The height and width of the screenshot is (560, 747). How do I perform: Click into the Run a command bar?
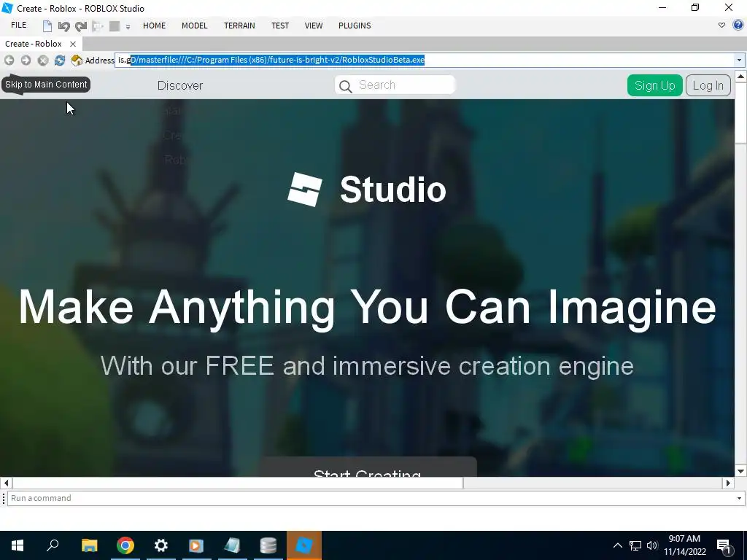pos(371,498)
